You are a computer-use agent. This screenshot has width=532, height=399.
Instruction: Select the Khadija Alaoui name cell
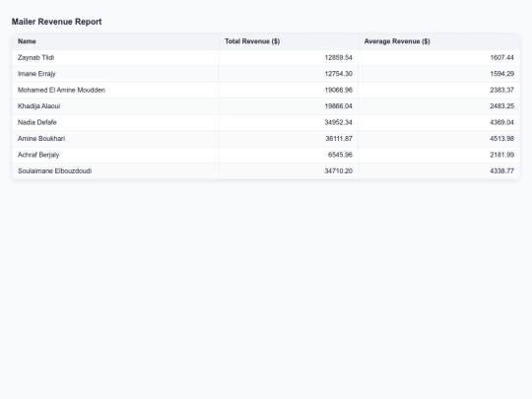(115, 106)
